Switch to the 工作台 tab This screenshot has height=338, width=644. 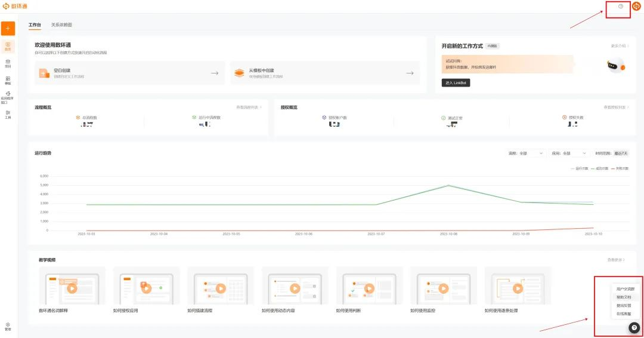click(35, 25)
